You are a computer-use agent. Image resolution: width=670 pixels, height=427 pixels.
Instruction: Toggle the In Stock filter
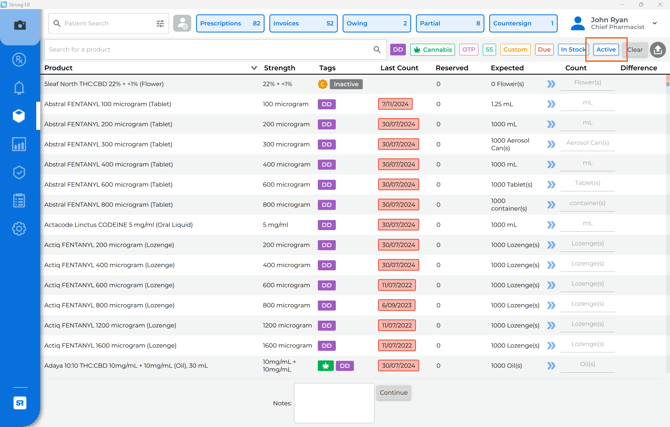[573, 49]
